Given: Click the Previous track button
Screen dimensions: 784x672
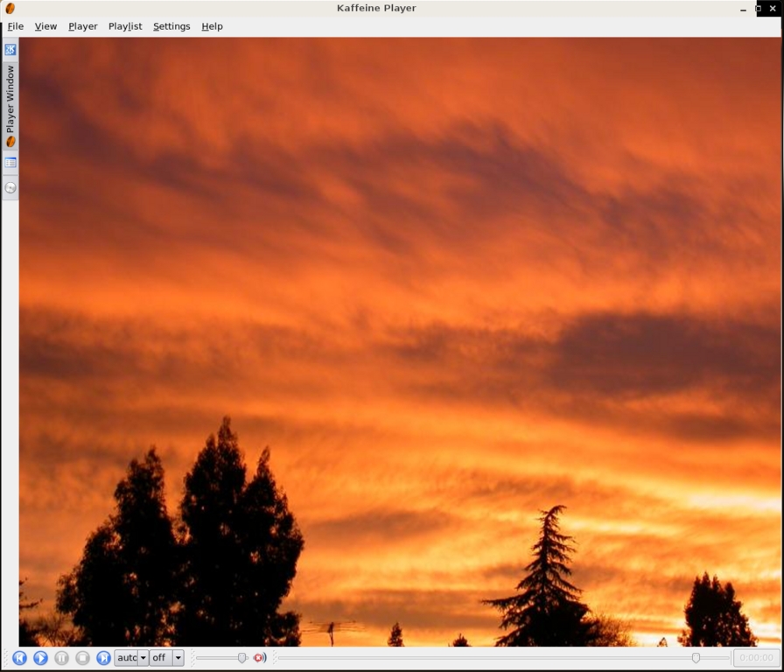Looking at the screenshot, I should (x=19, y=657).
